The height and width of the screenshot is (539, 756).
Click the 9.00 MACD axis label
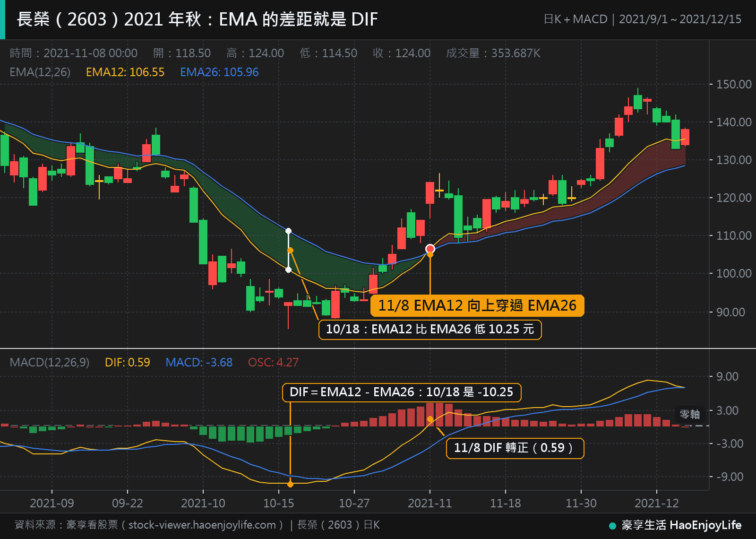(x=727, y=377)
